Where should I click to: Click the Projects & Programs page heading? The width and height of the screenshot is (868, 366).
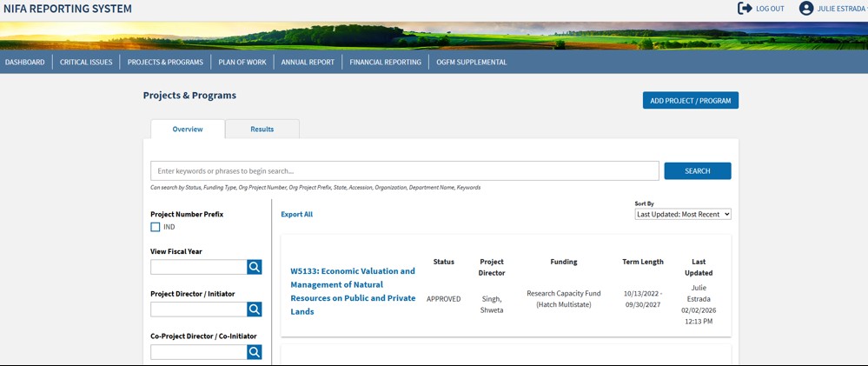[189, 96]
